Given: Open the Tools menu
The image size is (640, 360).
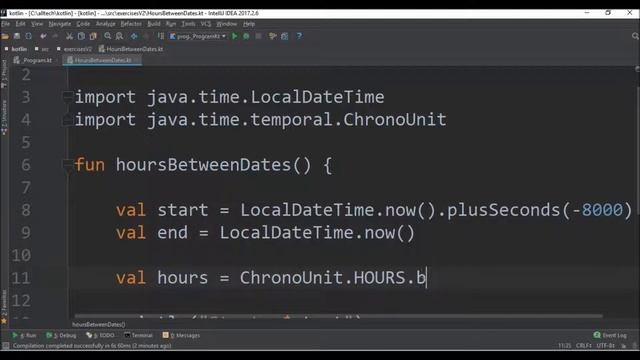Looking at the screenshot, I should pos(188,24).
